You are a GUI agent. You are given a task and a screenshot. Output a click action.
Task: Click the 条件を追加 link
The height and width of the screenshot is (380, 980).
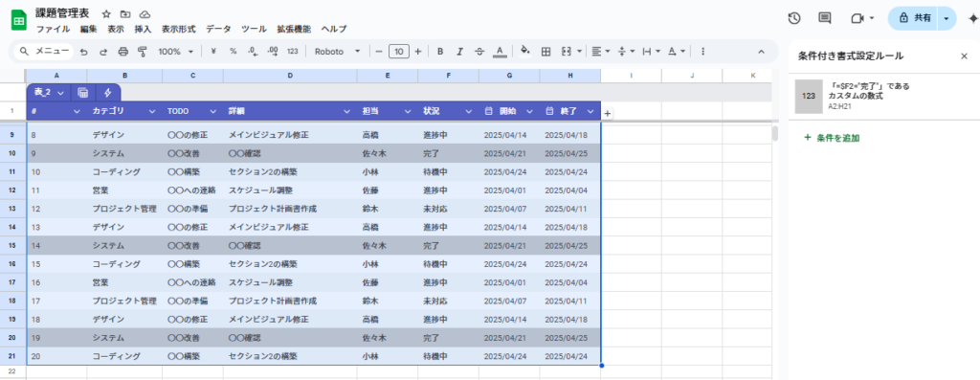(832, 138)
